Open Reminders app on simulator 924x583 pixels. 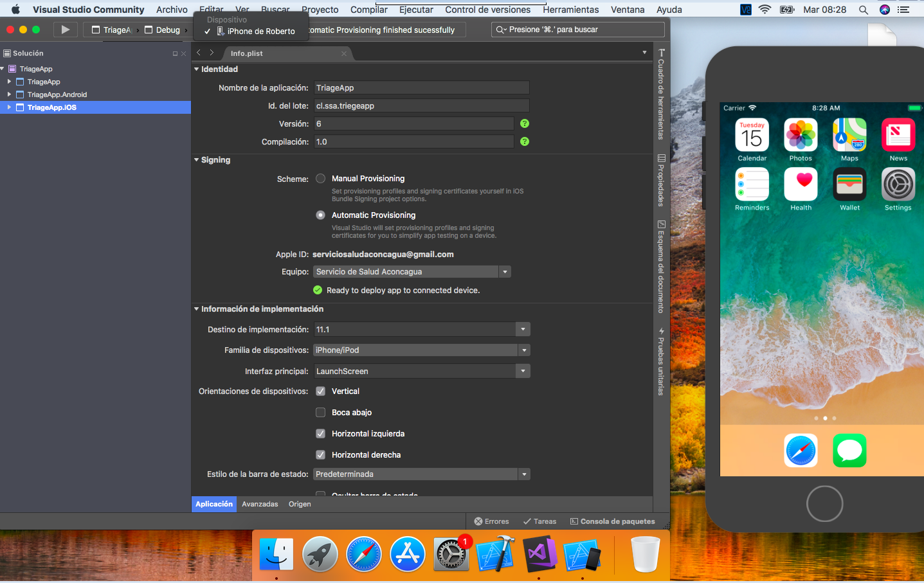752,184
